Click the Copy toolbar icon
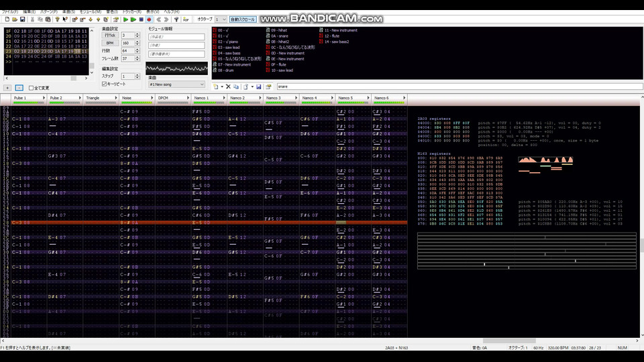Screen dimensions: 644x362 [x=40, y=19]
